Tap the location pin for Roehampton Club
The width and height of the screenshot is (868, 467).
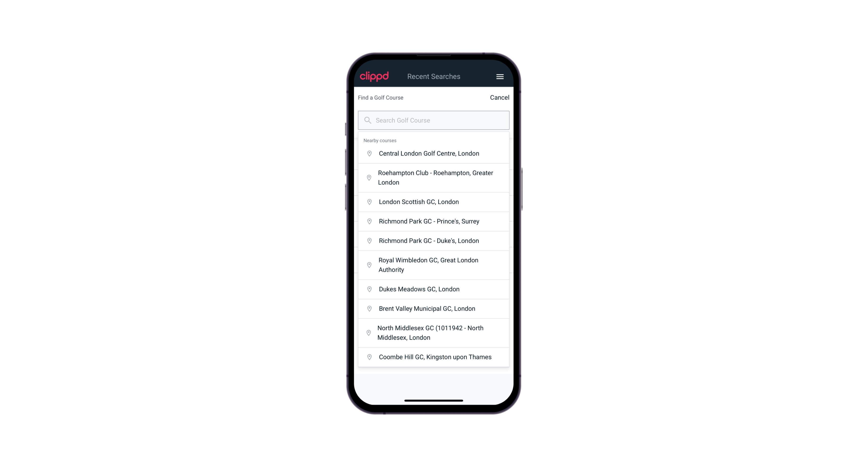368,178
